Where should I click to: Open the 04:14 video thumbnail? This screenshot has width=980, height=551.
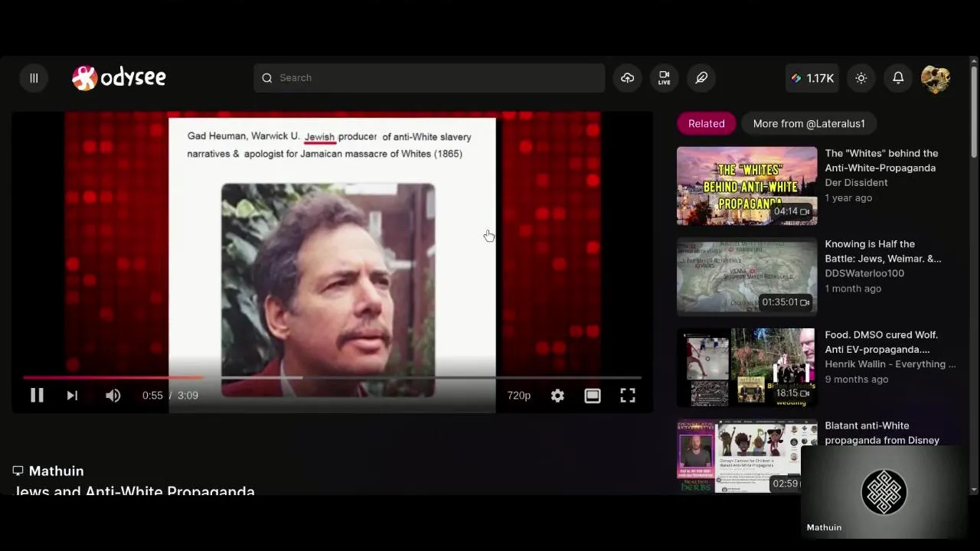pyautogui.click(x=746, y=186)
